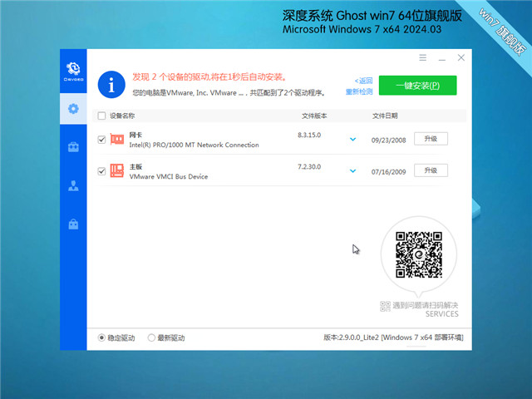532x399 pixels.
Task: Click the version info 2.9.0.0_Lite2 status text
Action: tap(393, 337)
